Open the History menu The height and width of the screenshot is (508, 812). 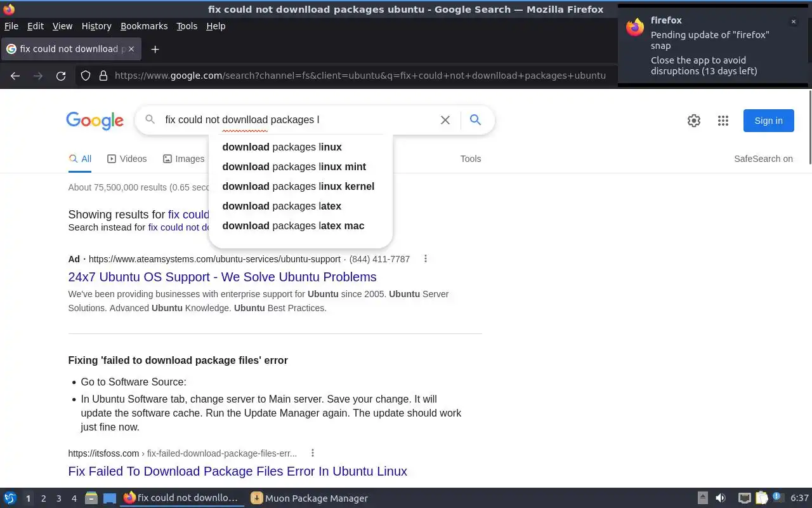coord(96,26)
